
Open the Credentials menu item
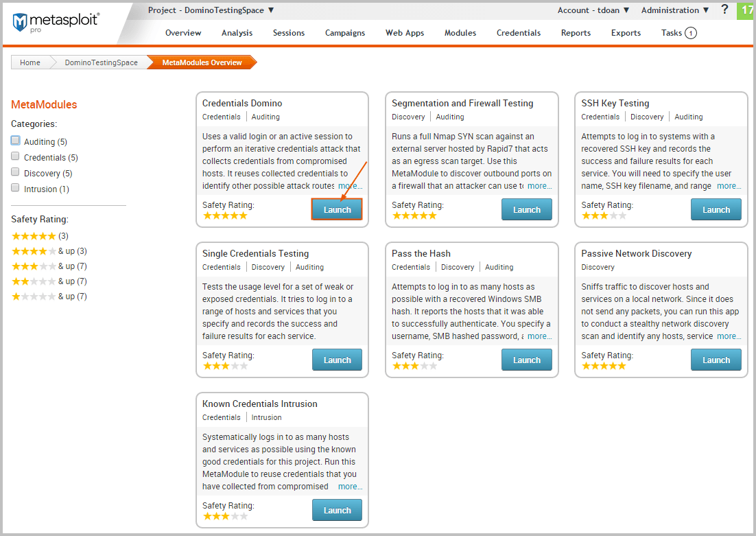[518, 33]
